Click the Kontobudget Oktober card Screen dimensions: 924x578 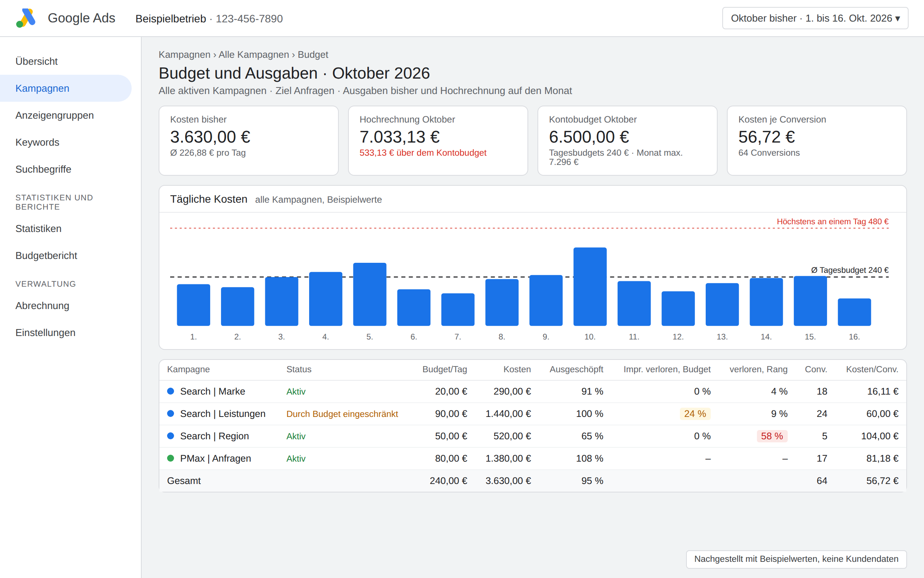point(628,141)
